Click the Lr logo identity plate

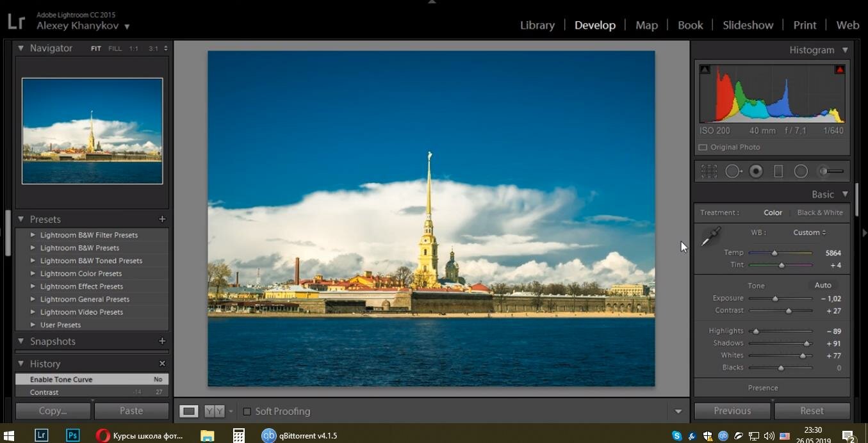pos(16,21)
